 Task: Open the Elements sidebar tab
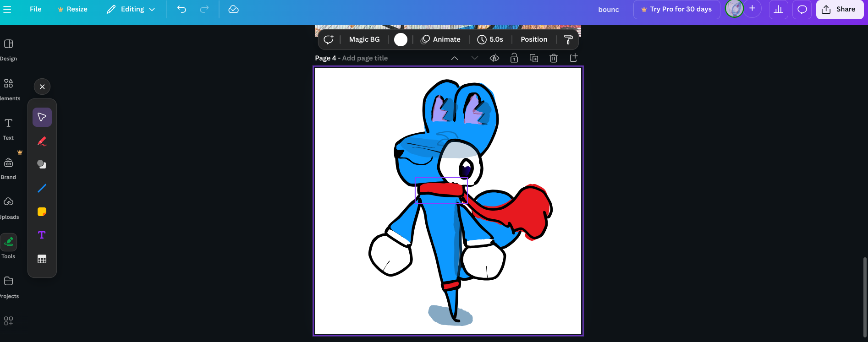click(8, 89)
